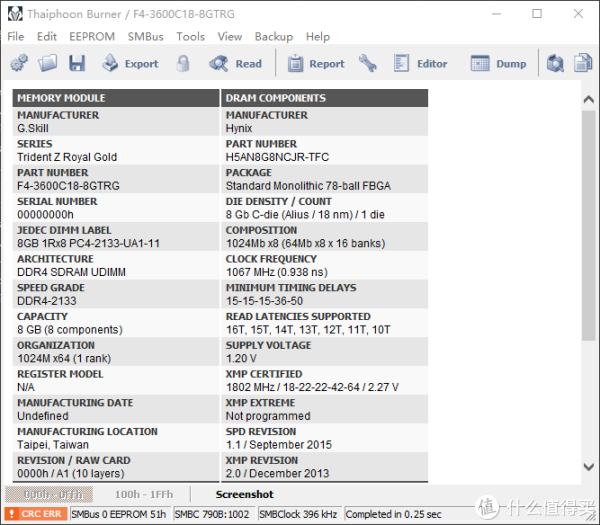Open the SMBus menu
Screen dimensions: 600x525
pos(145,36)
